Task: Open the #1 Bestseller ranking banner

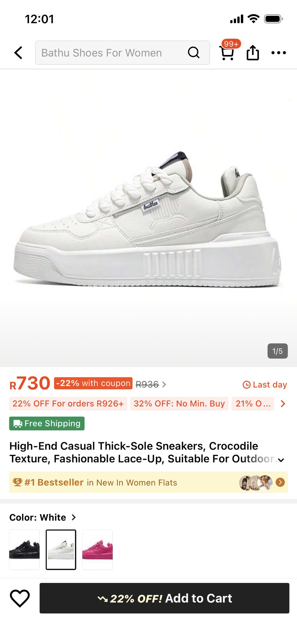Action: (148, 482)
